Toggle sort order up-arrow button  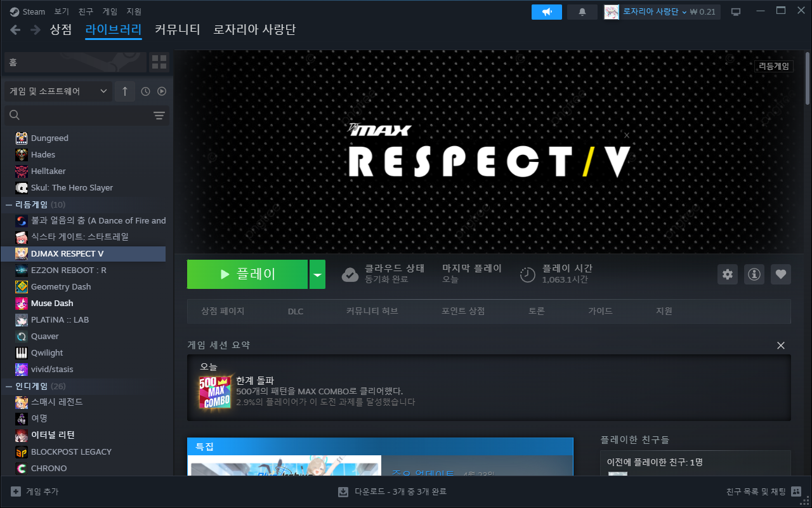125,91
